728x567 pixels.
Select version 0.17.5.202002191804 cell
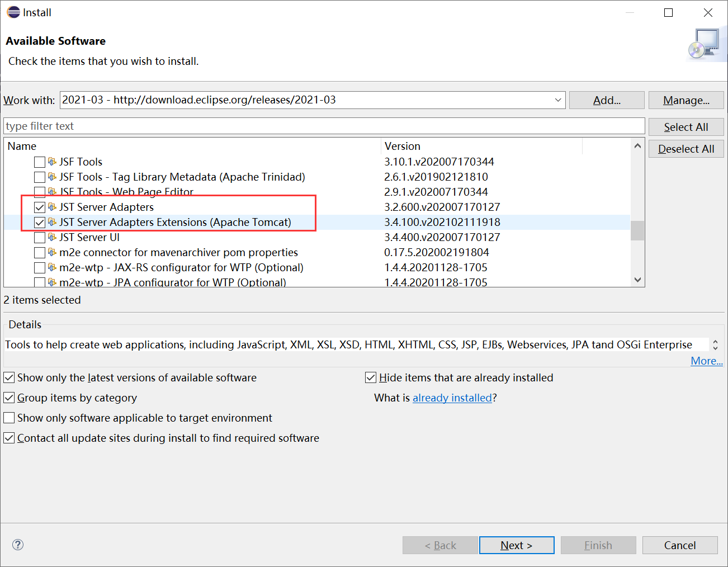click(x=437, y=252)
